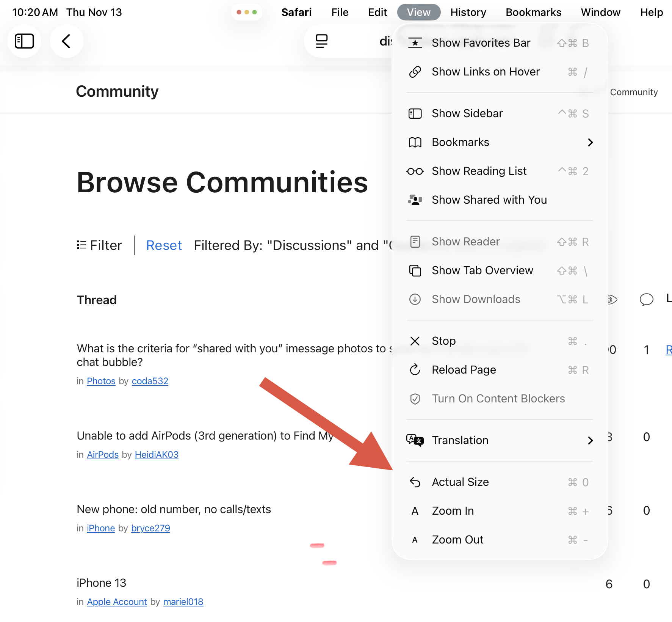The image size is (672, 622).
Task: Open the "shared with you" imessage photos thread
Action: pos(234,355)
